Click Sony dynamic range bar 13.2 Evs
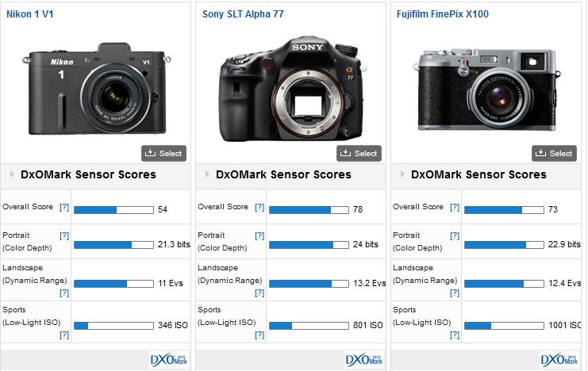This screenshot has width=588, height=371. coord(309,284)
